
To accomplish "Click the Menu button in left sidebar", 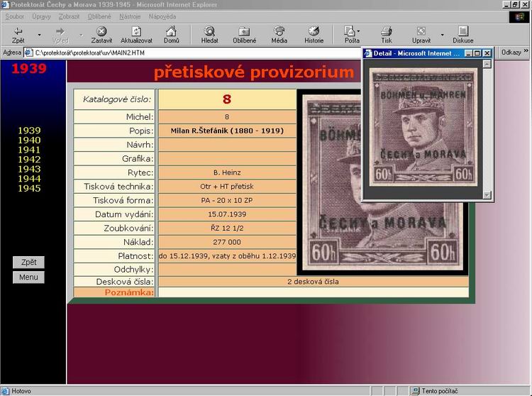I will pyautogui.click(x=28, y=277).
